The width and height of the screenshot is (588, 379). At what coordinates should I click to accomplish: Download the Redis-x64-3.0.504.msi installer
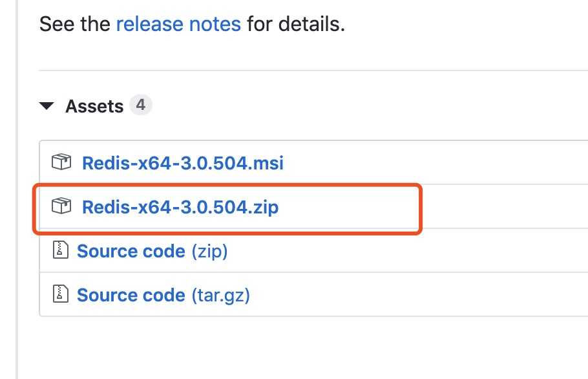click(x=183, y=163)
